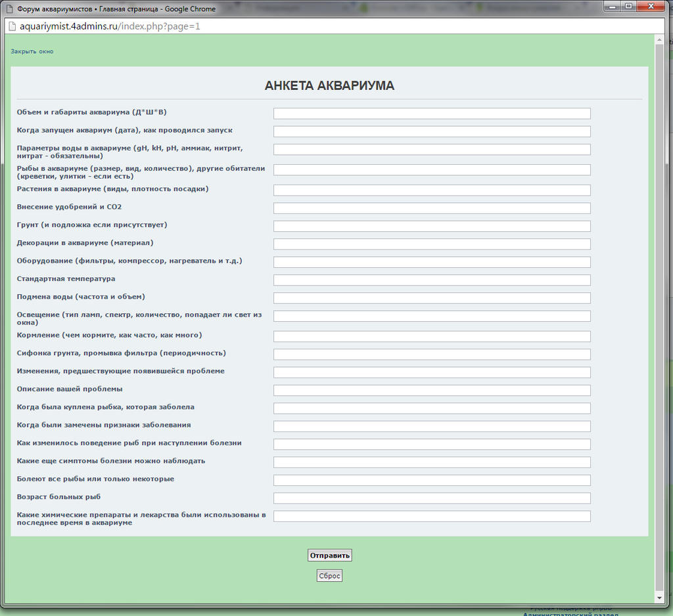Click the 'Оборудование' text field
The height and width of the screenshot is (616, 673).
tap(431, 262)
